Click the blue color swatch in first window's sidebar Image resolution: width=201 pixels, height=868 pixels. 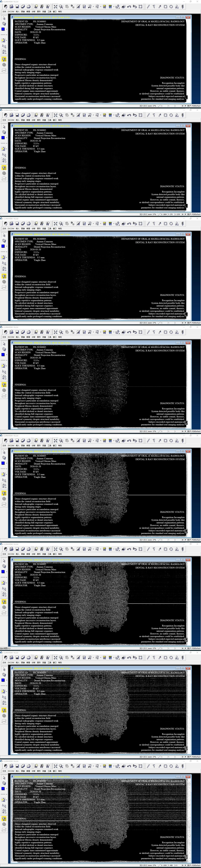coord(3,29)
